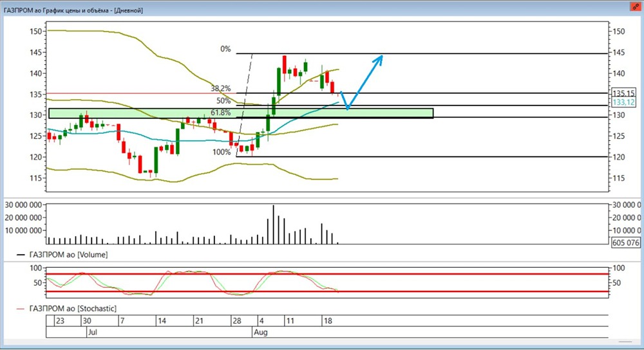
Task: Click '150' on the right price axis
Action: coord(618,31)
